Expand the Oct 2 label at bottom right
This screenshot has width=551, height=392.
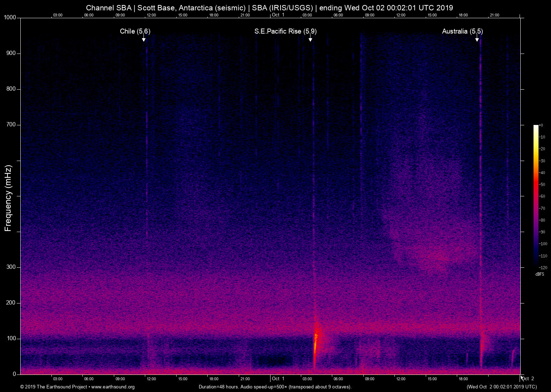(527, 378)
